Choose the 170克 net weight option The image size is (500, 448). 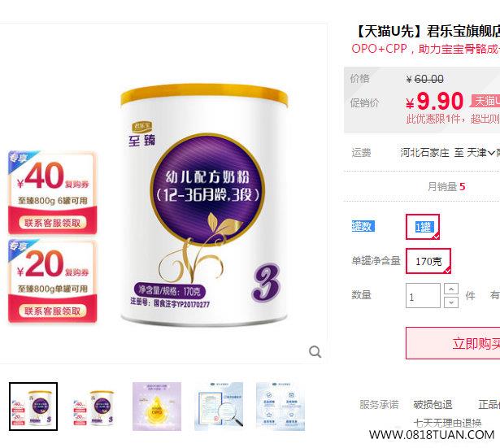[428, 261]
